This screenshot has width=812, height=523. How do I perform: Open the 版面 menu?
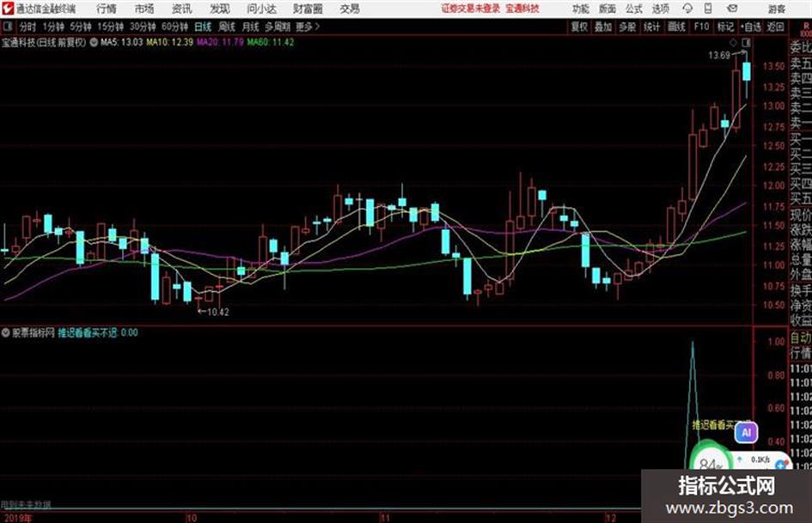tap(607, 9)
